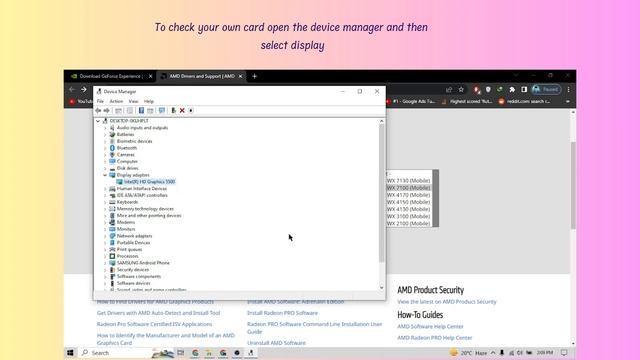Select WX 4170 (Mobile) in AMD list
This screenshot has height=360, width=640.
pos(409,195)
